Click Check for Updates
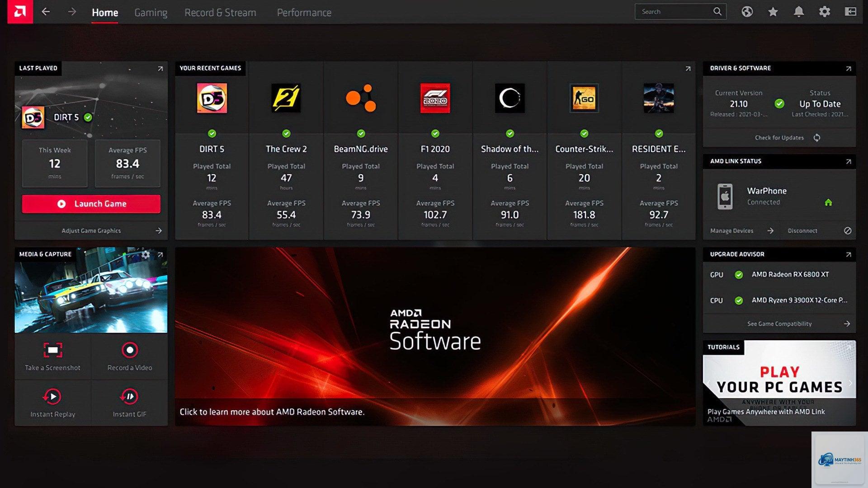 pyautogui.click(x=779, y=138)
